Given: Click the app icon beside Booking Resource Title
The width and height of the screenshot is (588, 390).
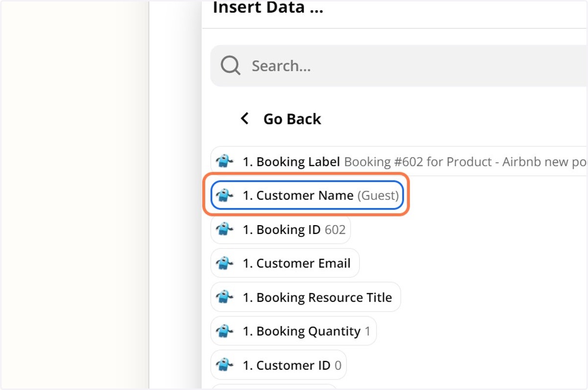Looking at the screenshot, I should 224,297.
